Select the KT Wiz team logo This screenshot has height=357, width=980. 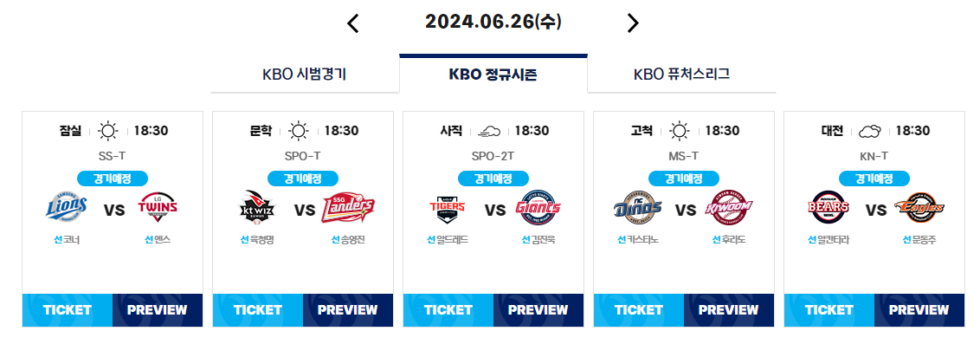257,206
